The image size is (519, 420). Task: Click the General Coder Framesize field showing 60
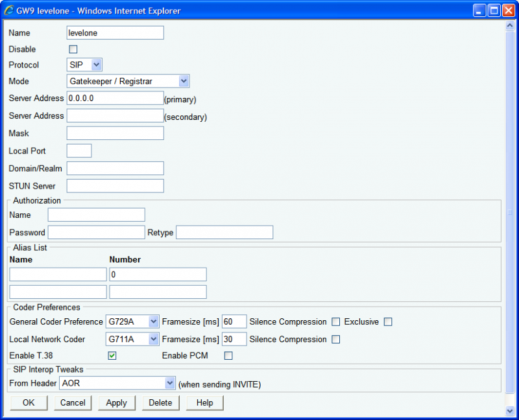tap(234, 321)
